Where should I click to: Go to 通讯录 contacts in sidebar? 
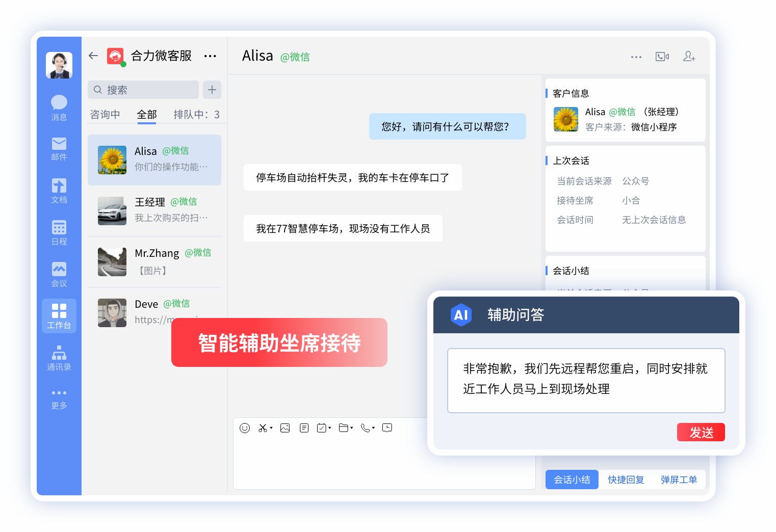tap(59, 358)
